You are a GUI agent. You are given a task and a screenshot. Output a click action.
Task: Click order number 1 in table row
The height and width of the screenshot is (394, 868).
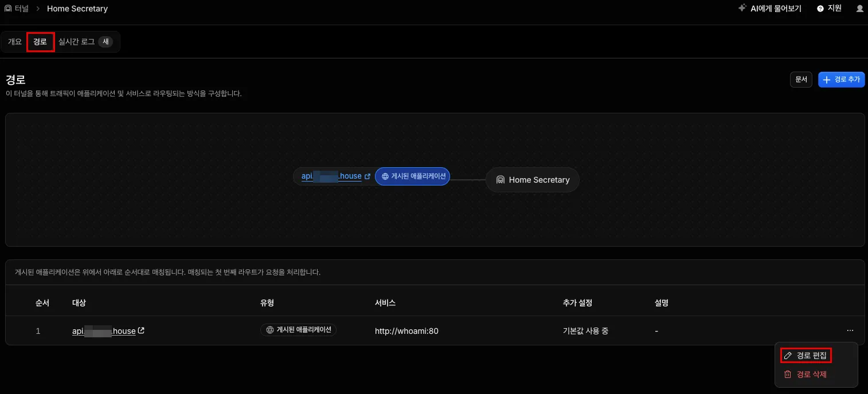tap(38, 331)
